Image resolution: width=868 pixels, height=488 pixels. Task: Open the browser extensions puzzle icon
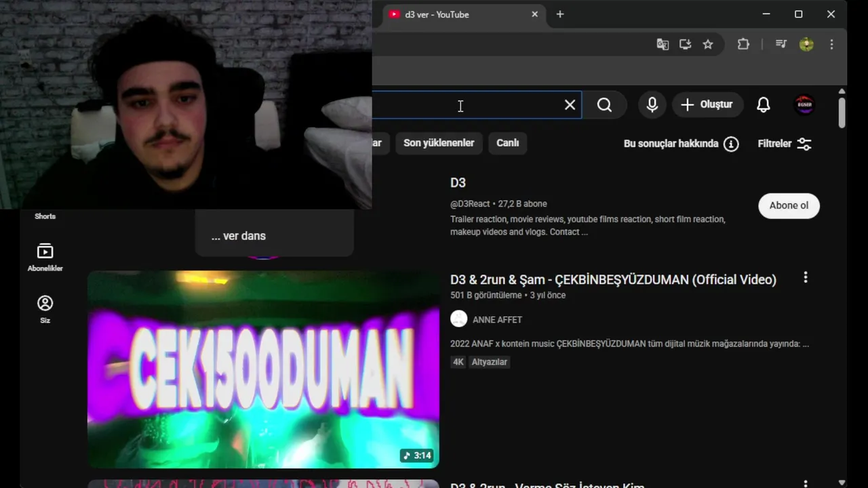click(743, 44)
